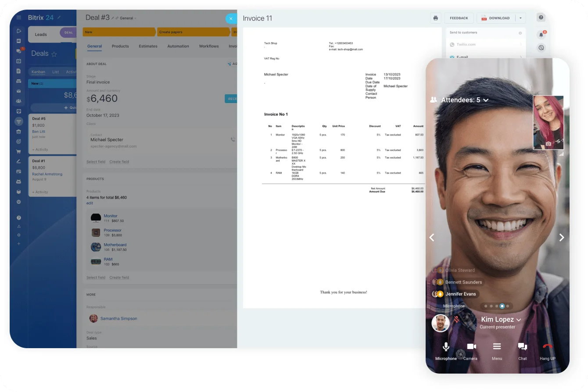Open the Download options arrow
The image size is (588, 392).
(520, 18)
